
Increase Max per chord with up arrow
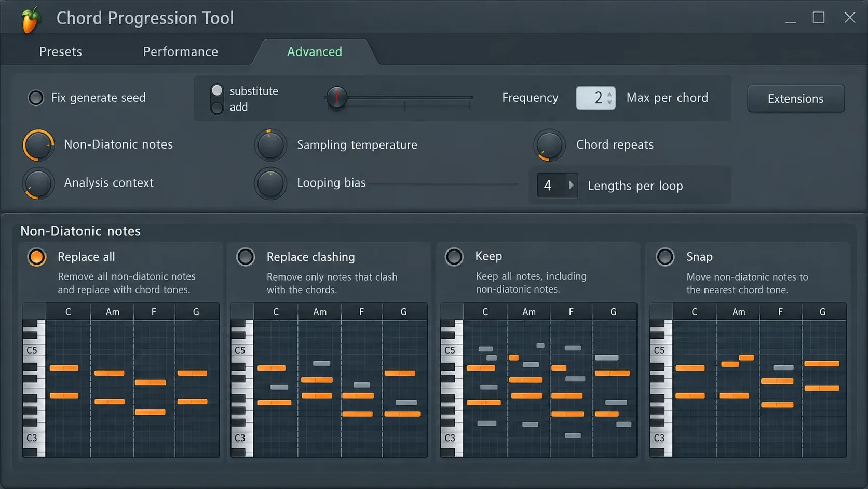[609, 94]
